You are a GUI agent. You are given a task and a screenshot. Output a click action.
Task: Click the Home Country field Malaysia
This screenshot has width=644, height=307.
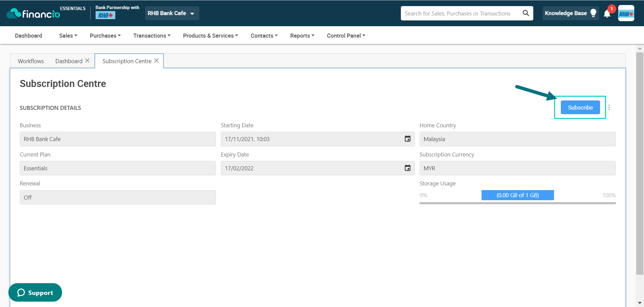[x=518, y=139]
